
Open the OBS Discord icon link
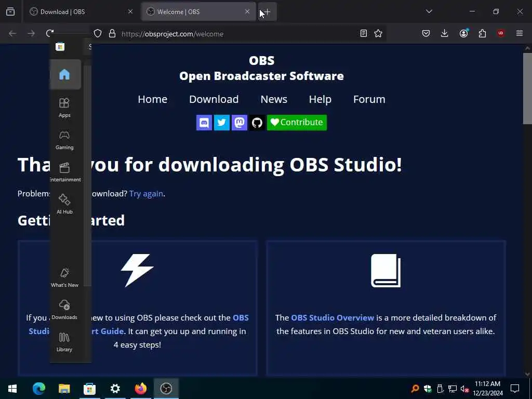coord(204,123)
